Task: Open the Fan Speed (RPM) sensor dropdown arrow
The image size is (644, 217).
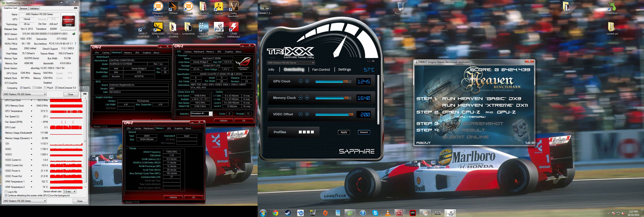Action: click(x=32, y=122)
